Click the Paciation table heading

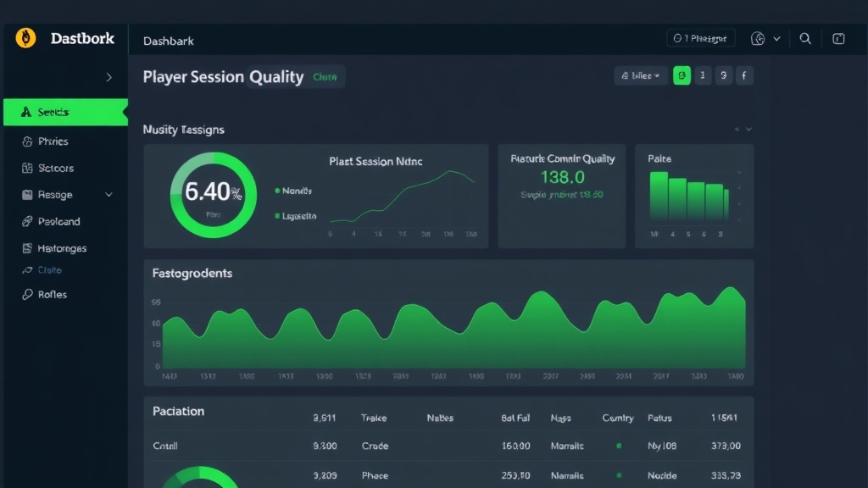(x=178, y=411)
